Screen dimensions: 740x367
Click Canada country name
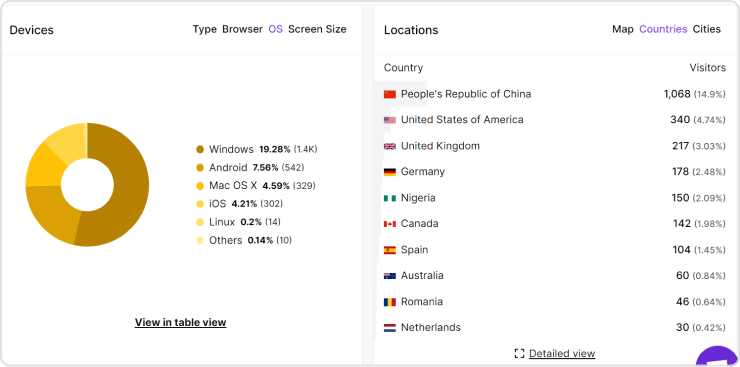coord(420,224)
